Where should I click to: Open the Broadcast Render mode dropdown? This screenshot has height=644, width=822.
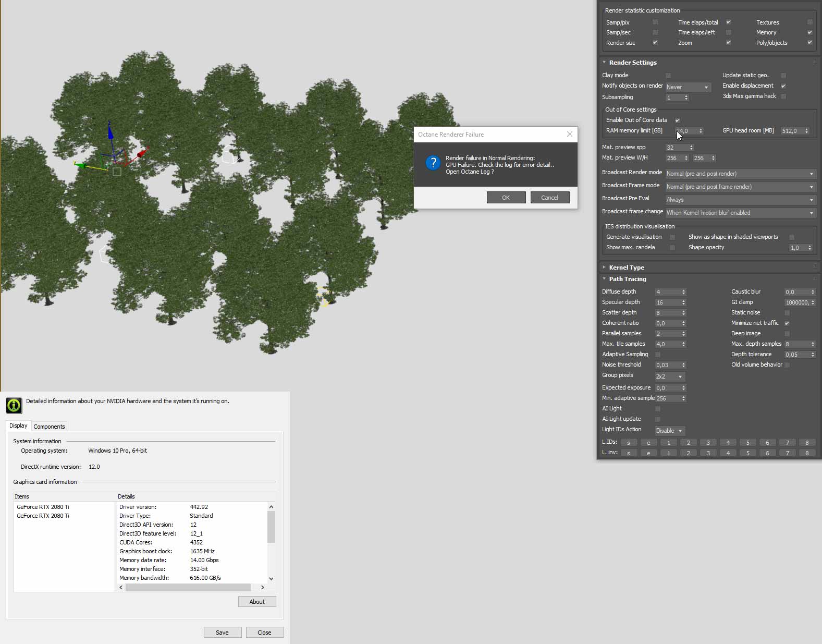click(x=741, y=174)
